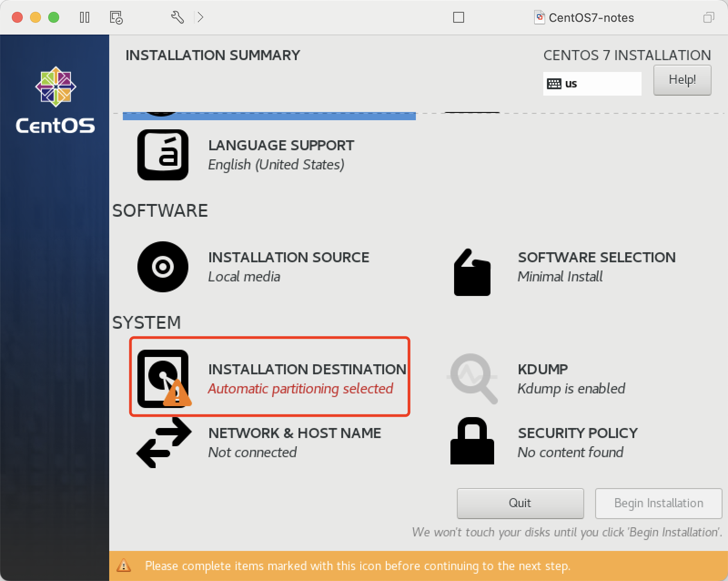Open VM settings wrench icon
This screenshot has height=581, width=728.
click(x=177, y=17)
